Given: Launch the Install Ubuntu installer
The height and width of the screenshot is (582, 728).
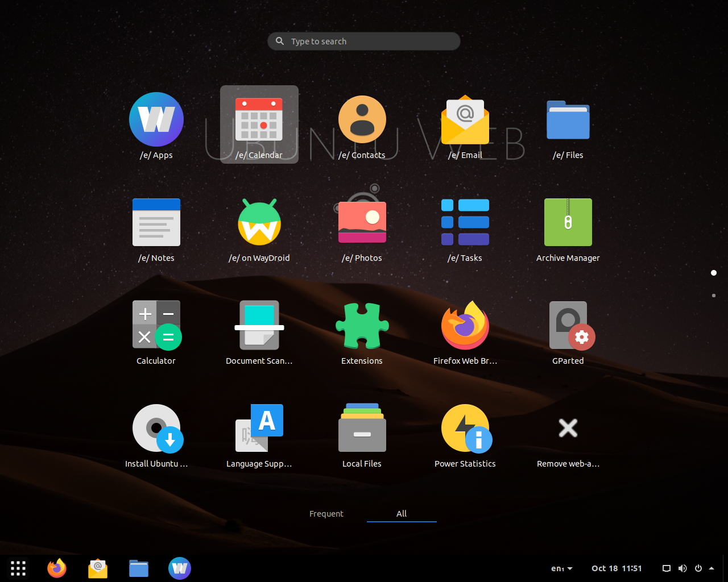Looking at the screenshot, I should (x=156, y=434).
